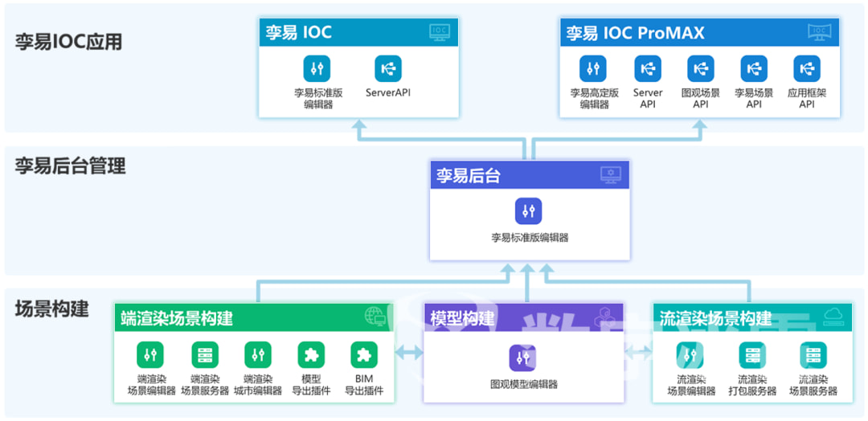Image resolution: width=868 pixels, height=421 pixels.
Task: Click the ServerAPI icon in 孪易 IOC box
Action: [x=388, y=69]
